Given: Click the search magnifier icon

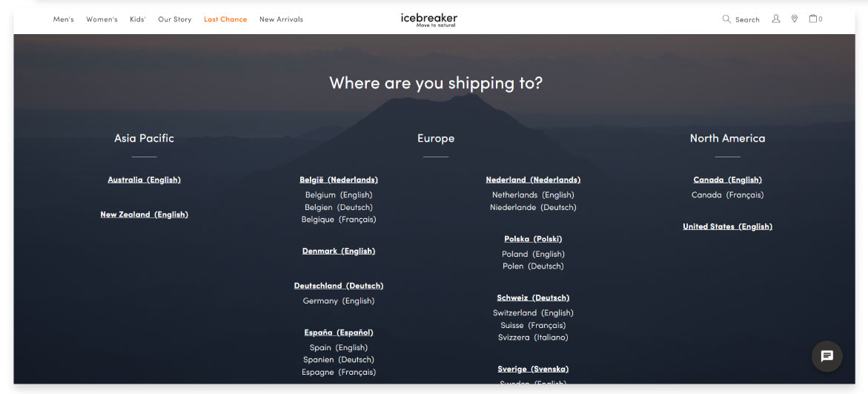Looking at the screenshot, I should click(x=726, y=19).
